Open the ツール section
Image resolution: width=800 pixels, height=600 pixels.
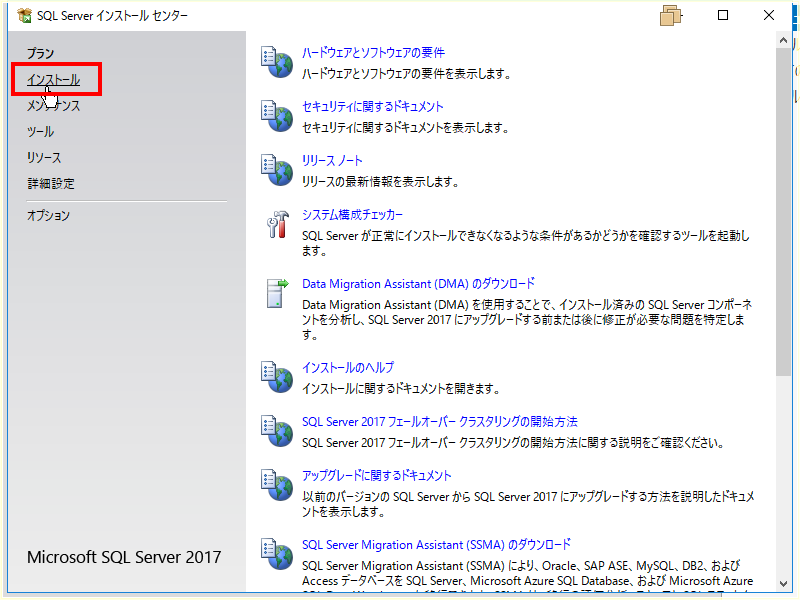tap(40, 131)
